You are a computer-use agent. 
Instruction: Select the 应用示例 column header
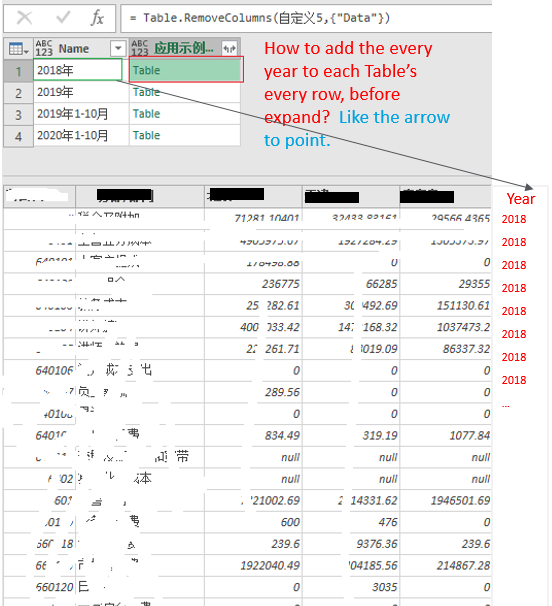point(185,48)
